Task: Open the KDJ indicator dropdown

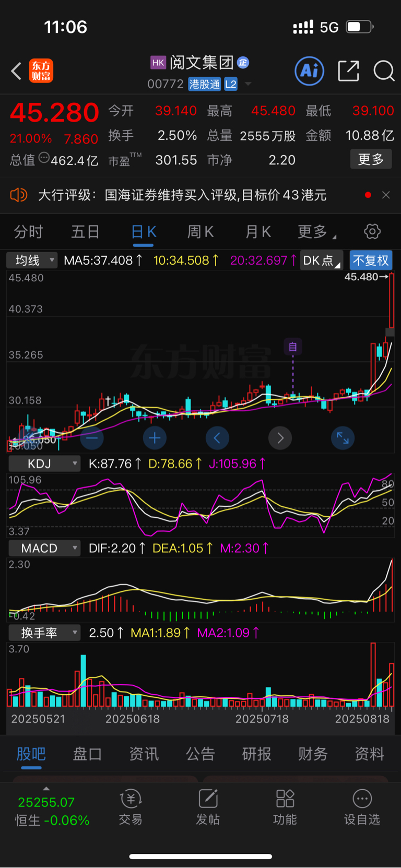Action: click(44, 463)
